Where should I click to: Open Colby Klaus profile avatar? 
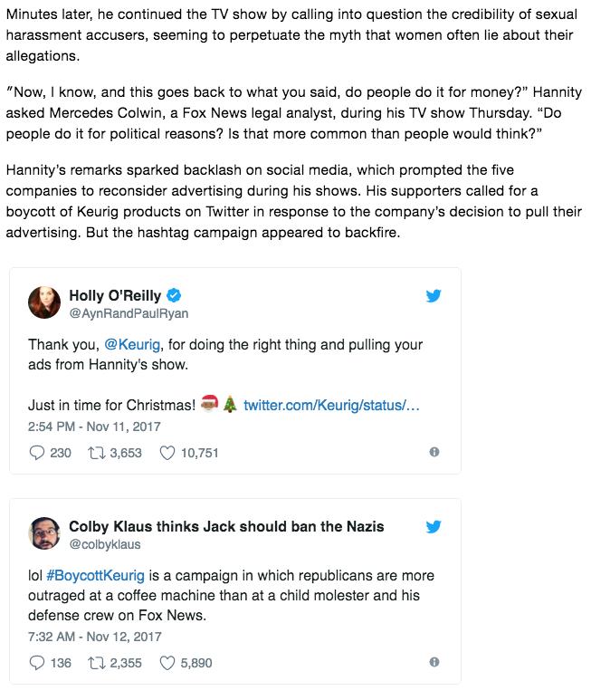tap(44, 533)
